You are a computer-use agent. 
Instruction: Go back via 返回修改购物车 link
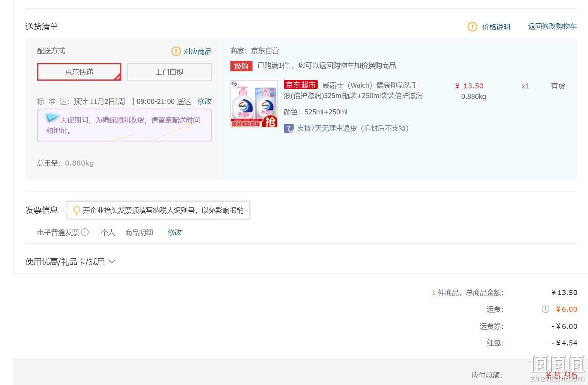(x=552, y=26)
